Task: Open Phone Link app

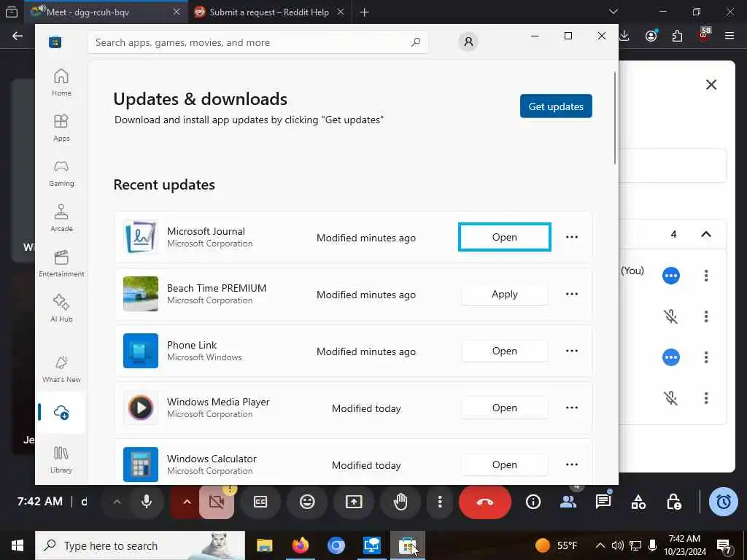Action: point(505,351)
